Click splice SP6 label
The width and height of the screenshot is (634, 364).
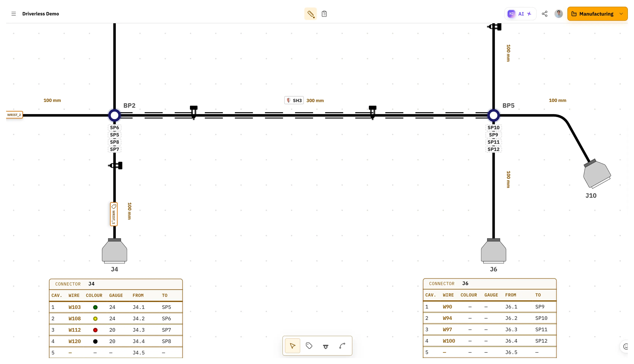pyautogui.click(x=115, y=127)
